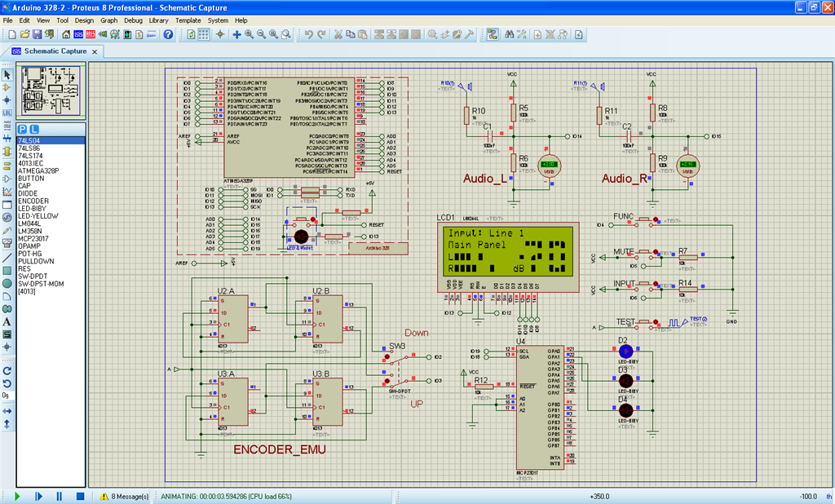
Task: Rotate clockwise with the rotate icon
Action: 7,371
